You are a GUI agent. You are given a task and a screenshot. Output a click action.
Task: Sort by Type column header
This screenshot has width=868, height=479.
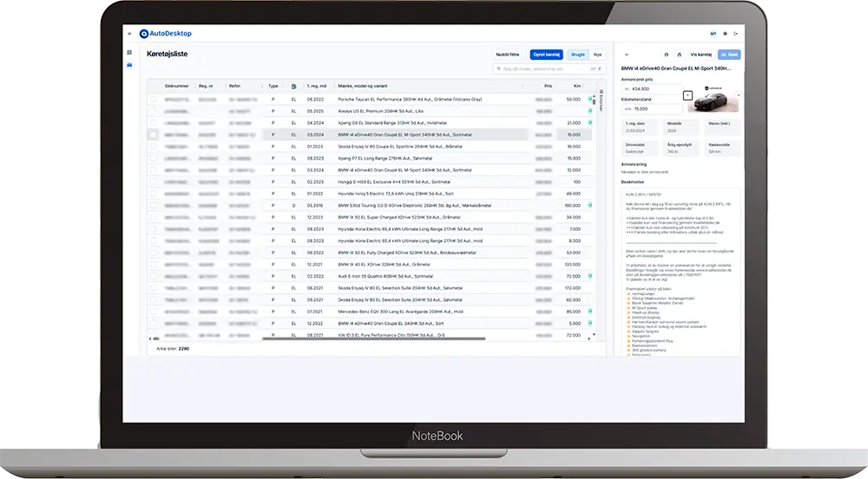coord(273,86)
